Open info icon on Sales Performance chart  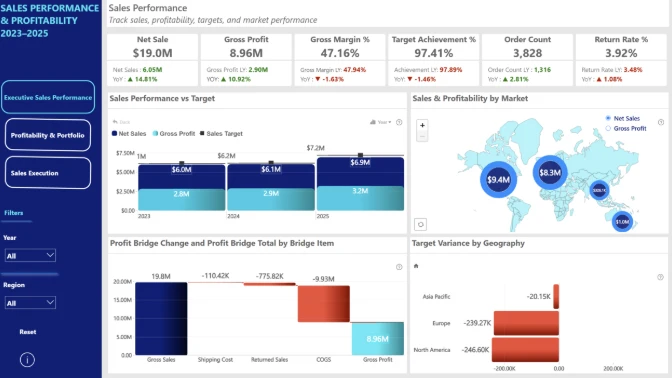coord(399,122)
